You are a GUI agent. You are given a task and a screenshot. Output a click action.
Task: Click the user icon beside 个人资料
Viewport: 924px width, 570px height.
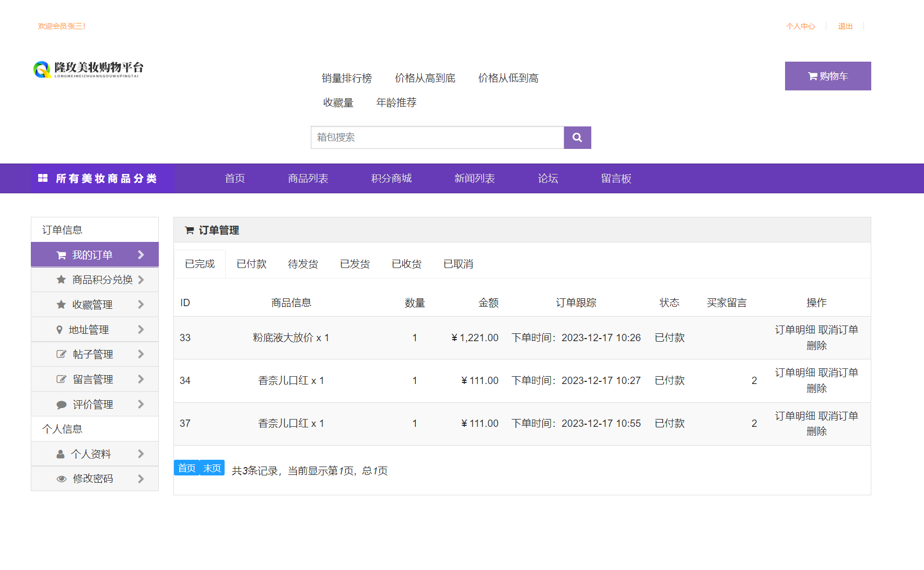tap(61, 453)
